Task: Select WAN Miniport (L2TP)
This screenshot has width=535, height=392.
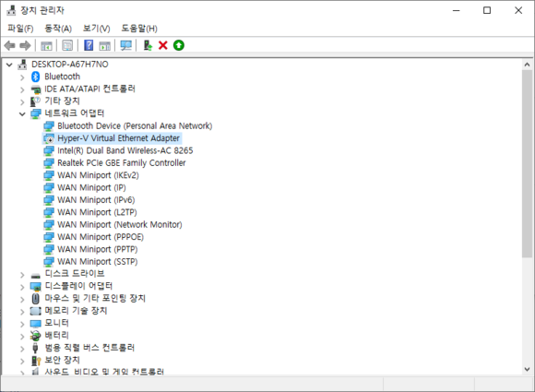Action: click(x=97, y=212)
